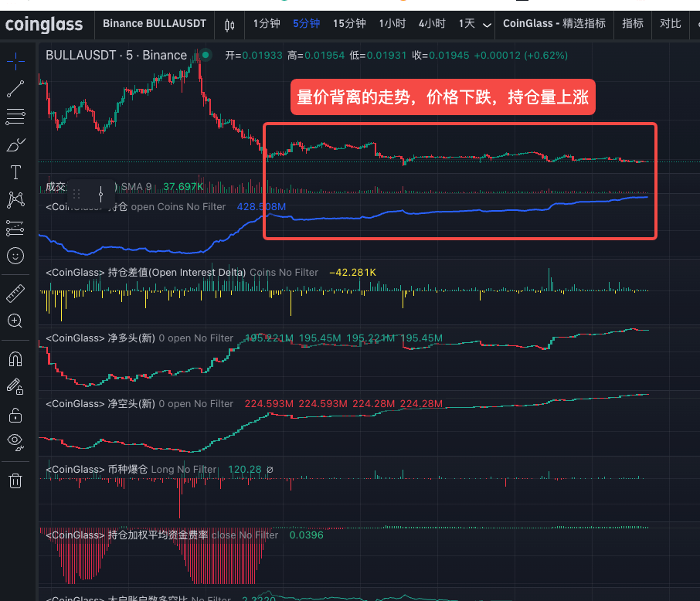This screenshot has width=700, height=601.
Task: Select the text annotation tool
Action: click(15, 172)
